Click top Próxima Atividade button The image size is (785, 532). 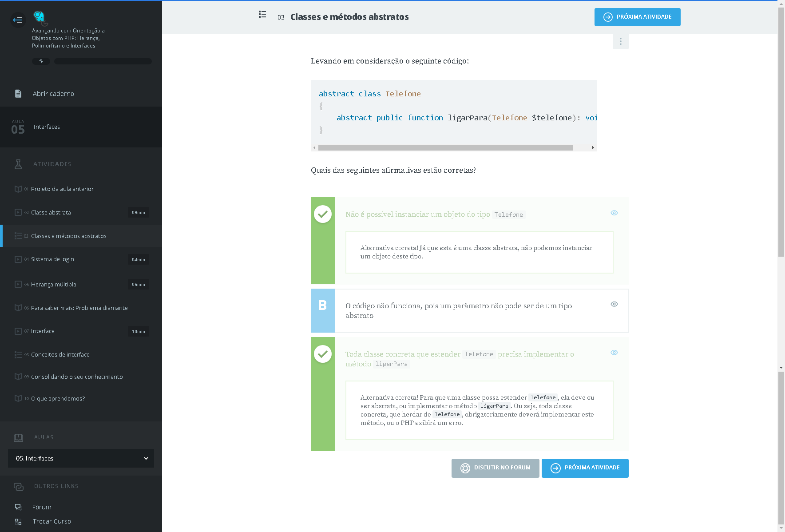pos(637,17)
